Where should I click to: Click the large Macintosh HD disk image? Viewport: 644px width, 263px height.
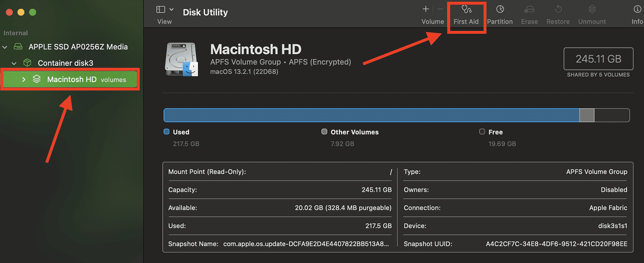point(182,60)
